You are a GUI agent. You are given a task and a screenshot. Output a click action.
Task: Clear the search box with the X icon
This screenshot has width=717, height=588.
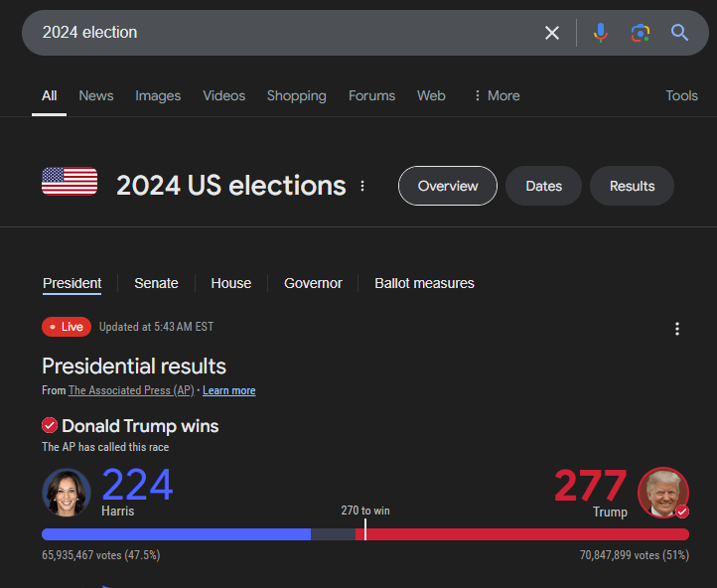click(552, 33)
